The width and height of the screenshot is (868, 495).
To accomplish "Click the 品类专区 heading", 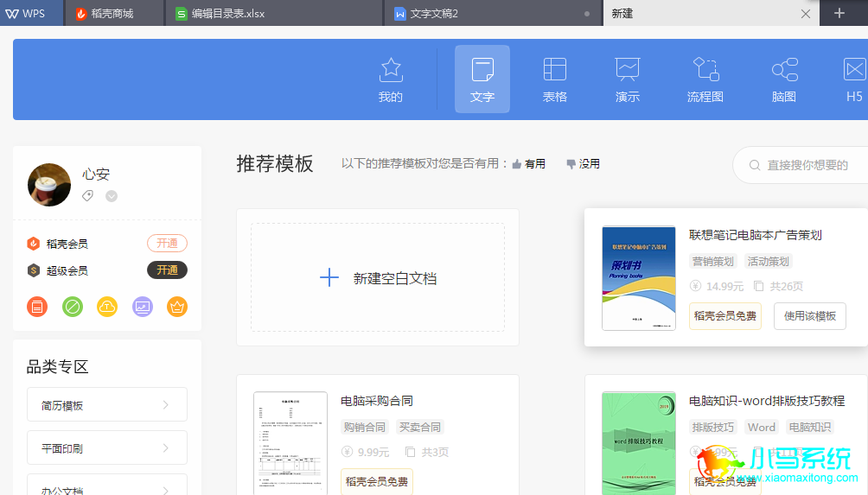I will point(58,366).
